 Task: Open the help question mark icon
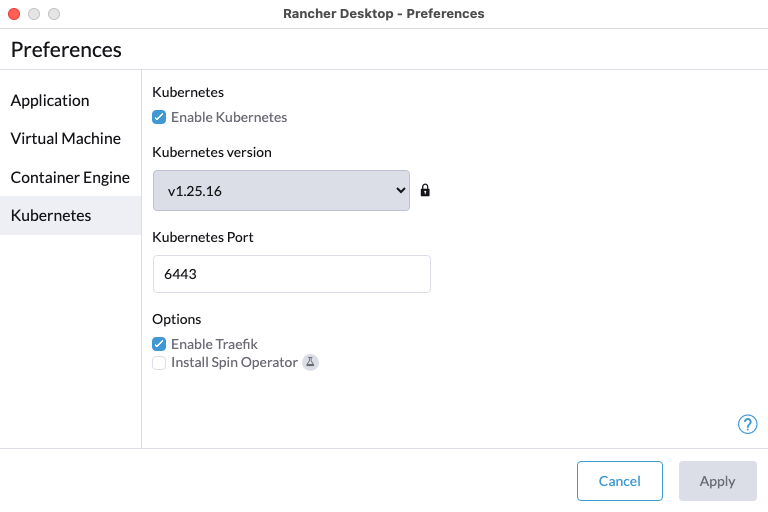747,424
